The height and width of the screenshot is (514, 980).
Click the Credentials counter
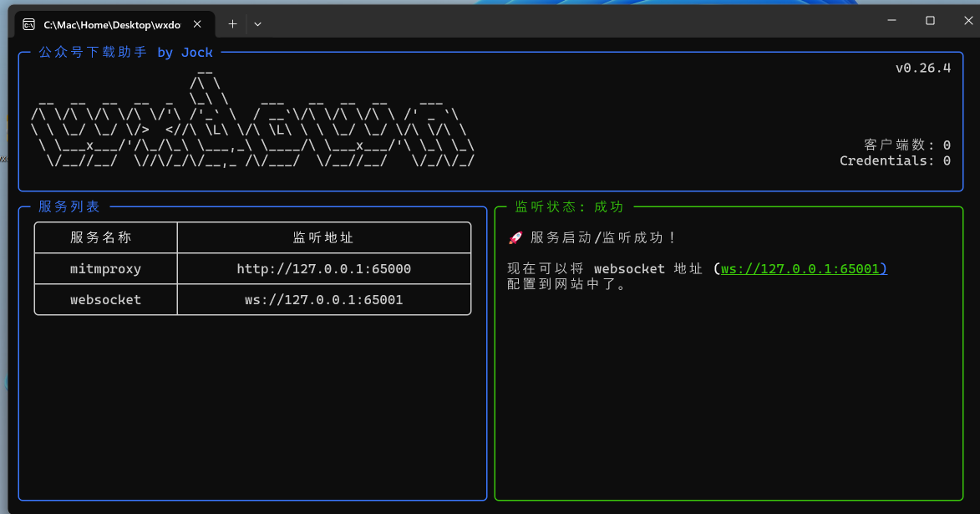[x=895, y=160]
